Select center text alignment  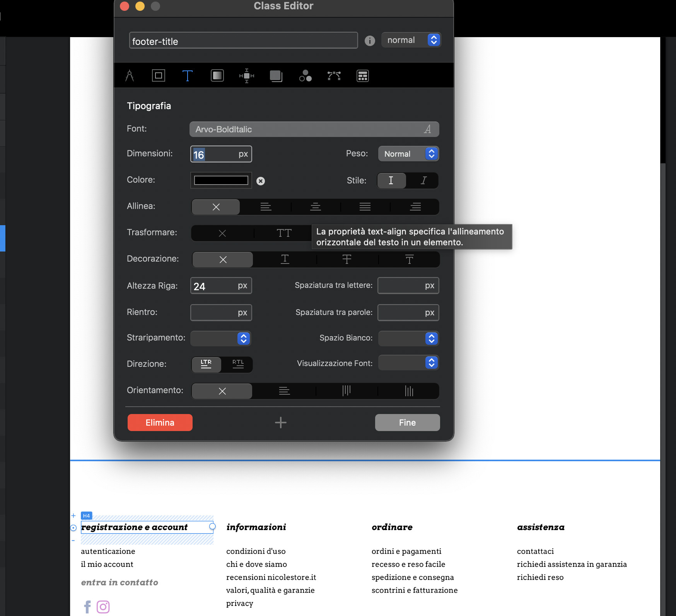(x=316, y=207)
